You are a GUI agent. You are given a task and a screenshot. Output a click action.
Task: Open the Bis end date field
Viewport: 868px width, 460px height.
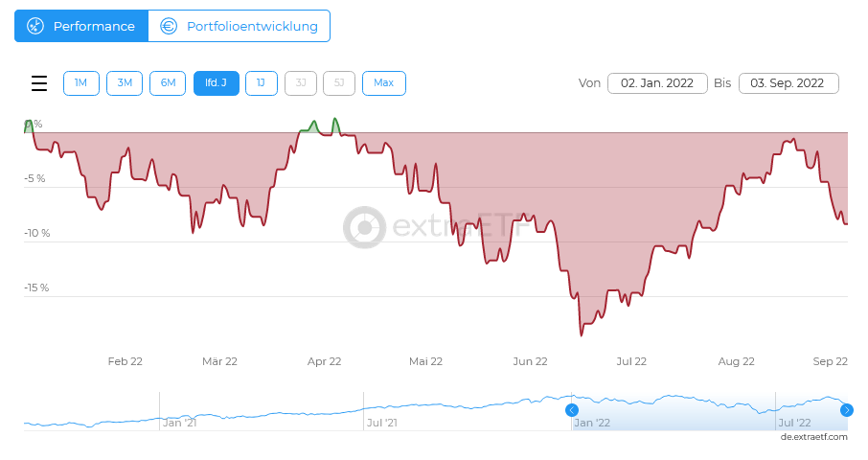coord(788,83)
